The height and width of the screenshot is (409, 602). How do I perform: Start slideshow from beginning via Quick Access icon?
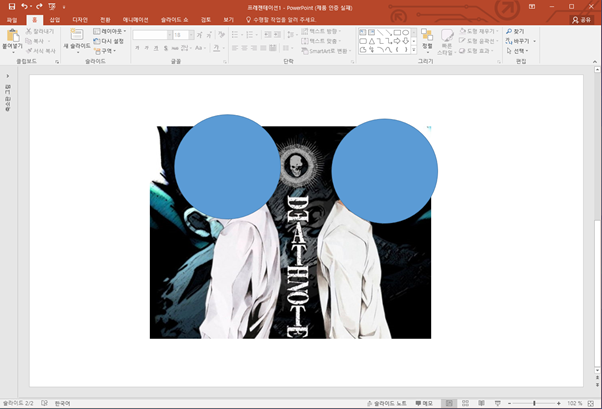pos(52,7)
